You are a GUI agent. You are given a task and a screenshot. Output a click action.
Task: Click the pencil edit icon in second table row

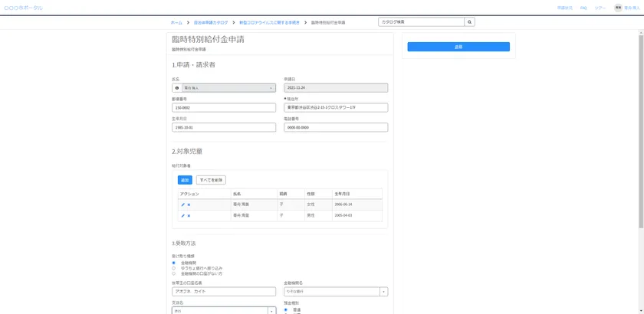(x=182, y=216)
